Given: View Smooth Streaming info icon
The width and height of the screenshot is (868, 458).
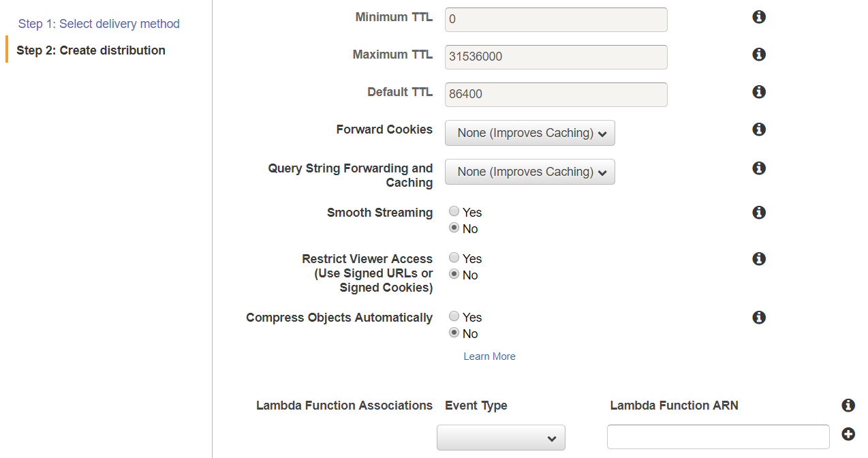Looking at the screenshot, I should [759, 213].
